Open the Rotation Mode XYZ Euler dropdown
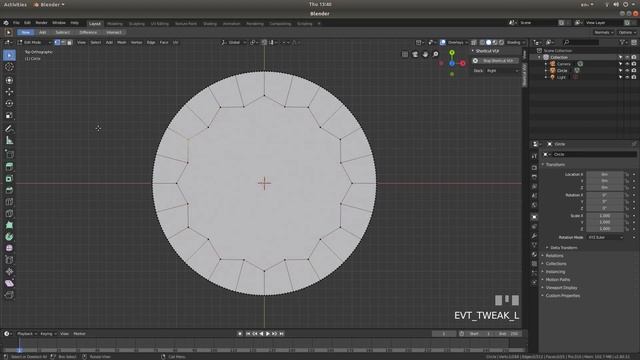Image resolution: width=640 pixels, height=360 pixels. click(605, 237)
